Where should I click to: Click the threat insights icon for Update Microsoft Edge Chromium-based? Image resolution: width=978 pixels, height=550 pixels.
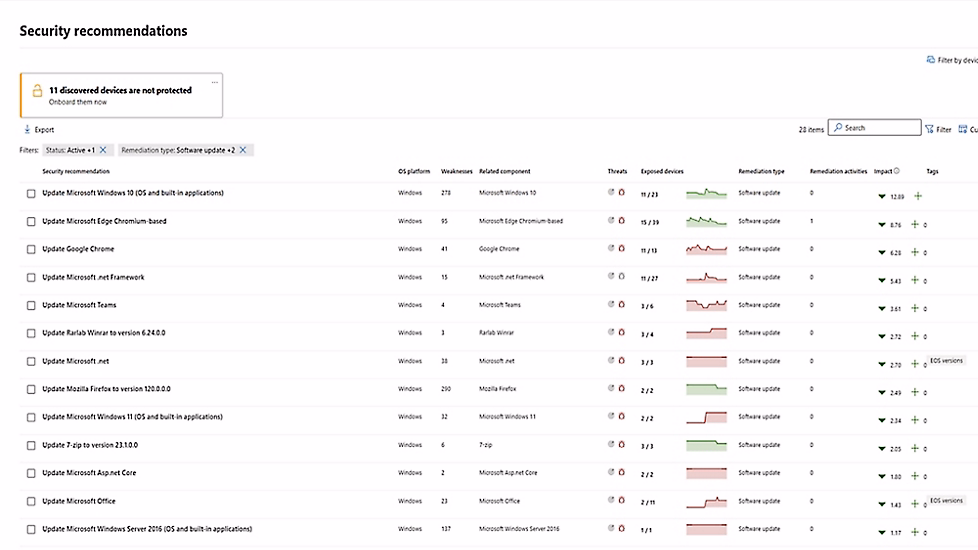click(x=611, y=220)
